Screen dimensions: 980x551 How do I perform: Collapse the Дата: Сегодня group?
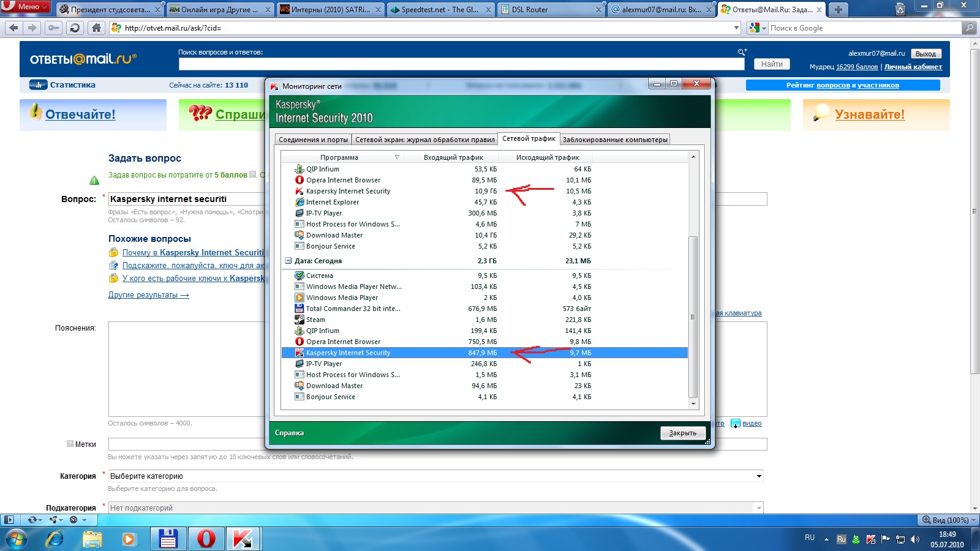288,261
